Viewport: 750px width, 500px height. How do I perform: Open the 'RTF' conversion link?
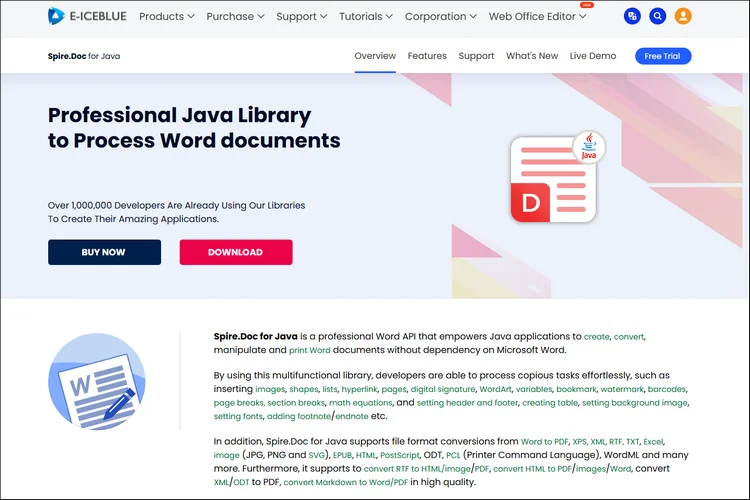click(x=615, y=442)
